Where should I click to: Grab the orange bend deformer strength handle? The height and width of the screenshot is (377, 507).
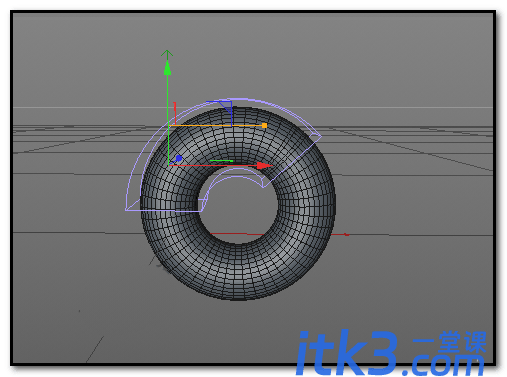pos(264,126)
